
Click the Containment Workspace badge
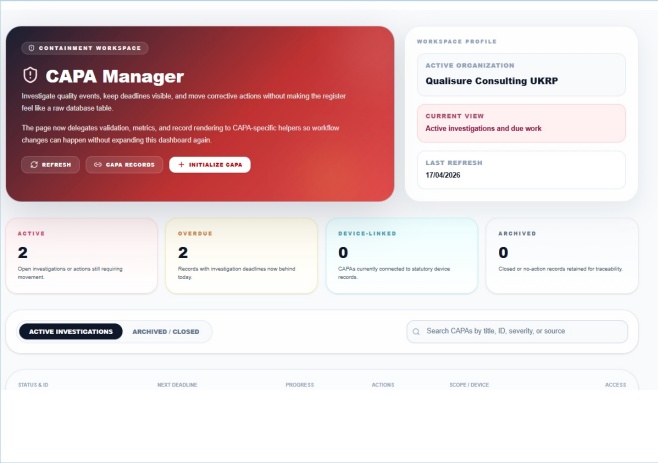85,48
